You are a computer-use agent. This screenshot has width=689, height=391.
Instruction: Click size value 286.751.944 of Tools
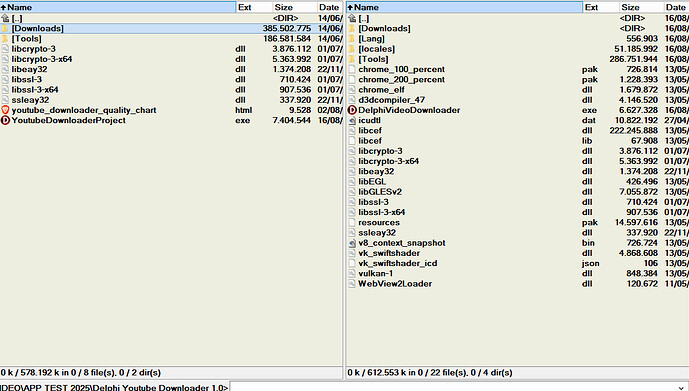coord(634,59)
